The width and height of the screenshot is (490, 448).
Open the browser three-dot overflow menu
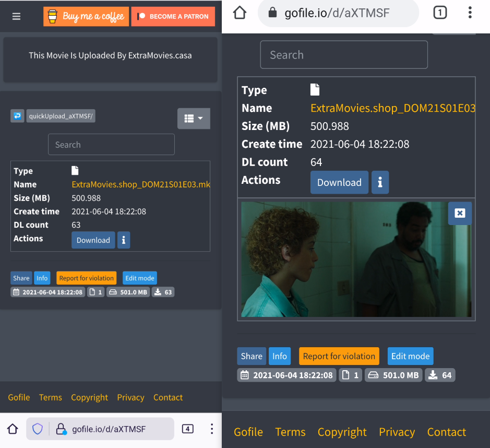coord(470,12)
